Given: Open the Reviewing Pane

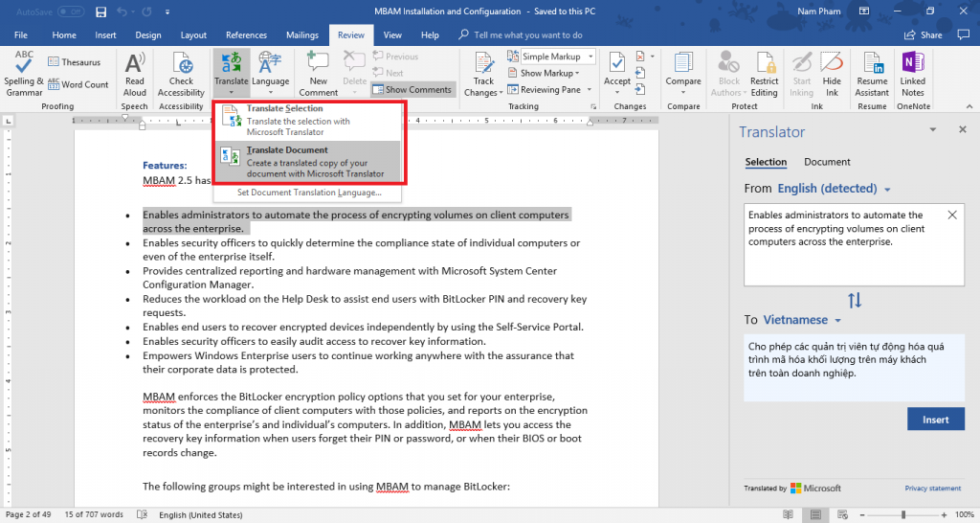Looking at the screenshot, I should click(544, 89).
